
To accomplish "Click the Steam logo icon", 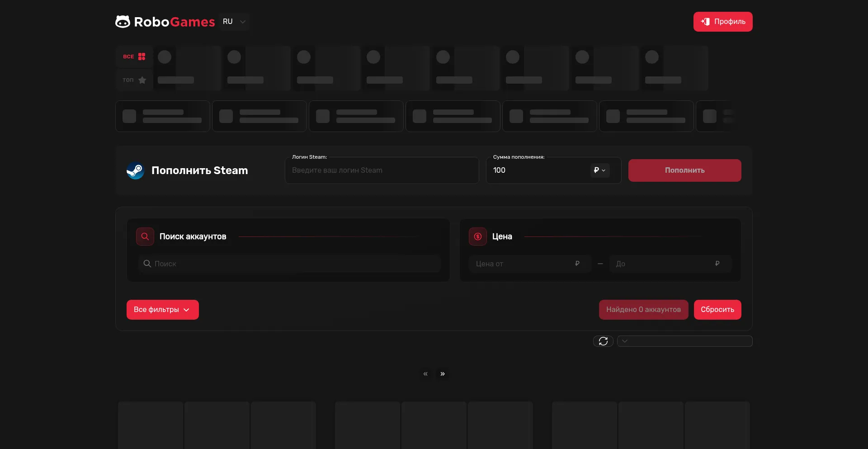I will [x=135, y=170].
